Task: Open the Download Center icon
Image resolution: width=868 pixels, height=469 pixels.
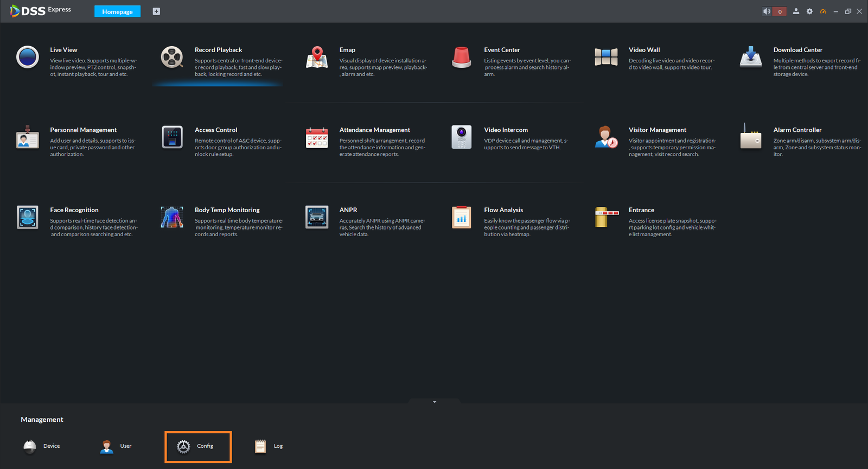Action: tap(751, 57)
